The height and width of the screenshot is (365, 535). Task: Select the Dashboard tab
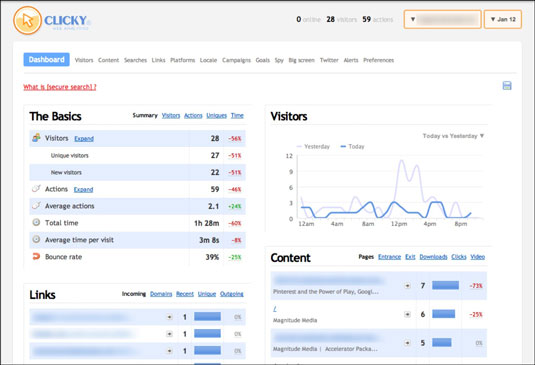(x=46, y=59)
